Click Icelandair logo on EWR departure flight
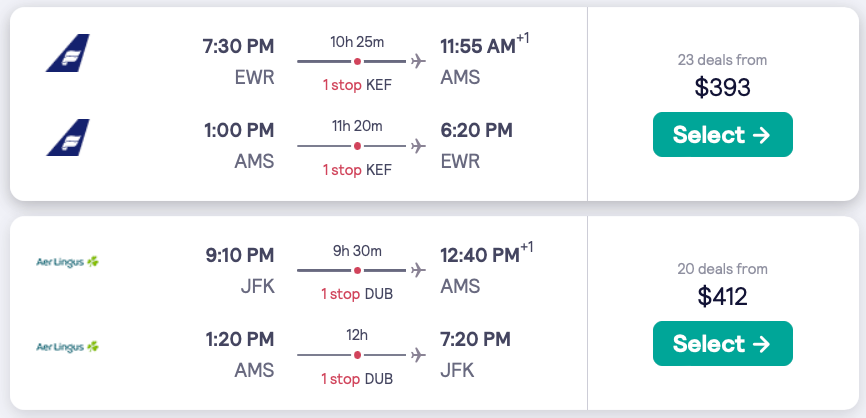 click(67, 53)
